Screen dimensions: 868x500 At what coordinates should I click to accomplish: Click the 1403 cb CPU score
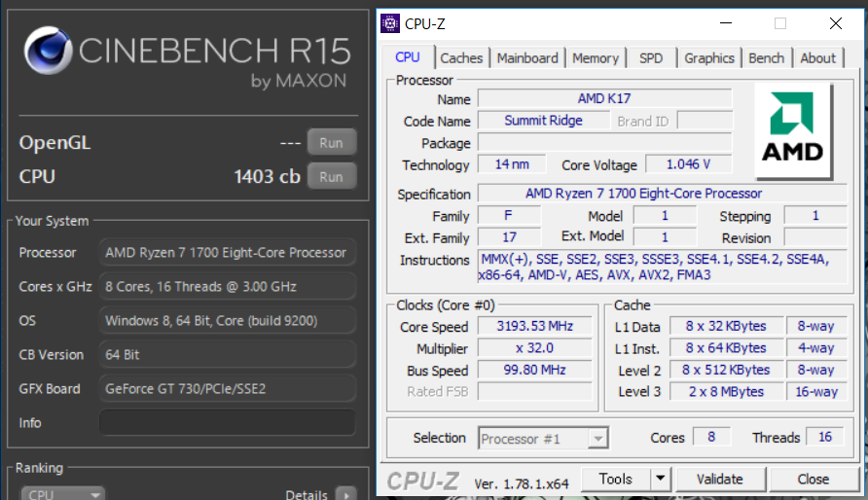267,176
